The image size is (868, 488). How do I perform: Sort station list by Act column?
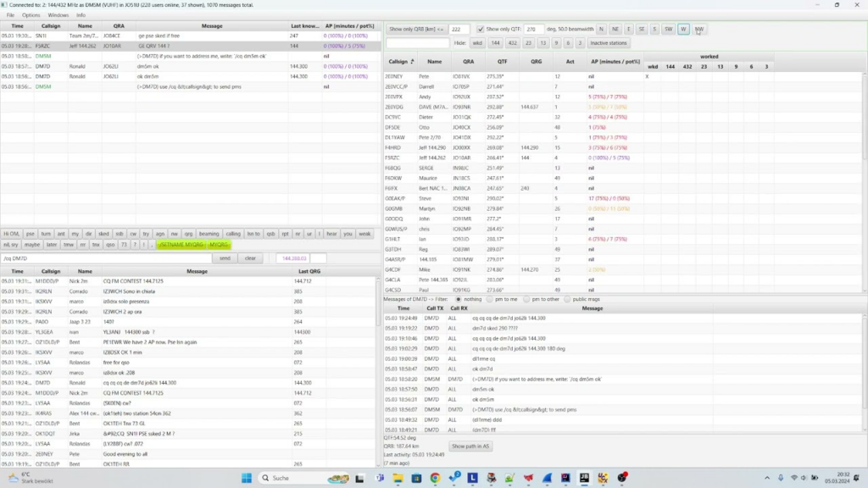570,61
